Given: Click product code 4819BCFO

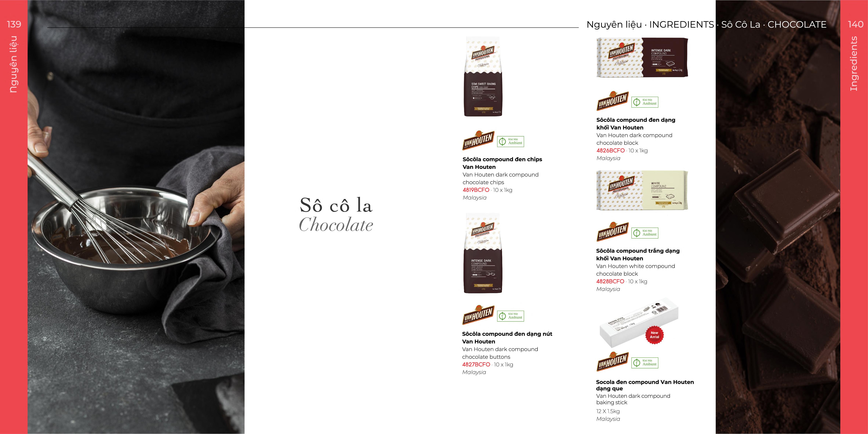Looking at the screenshot, I should 476,190.
